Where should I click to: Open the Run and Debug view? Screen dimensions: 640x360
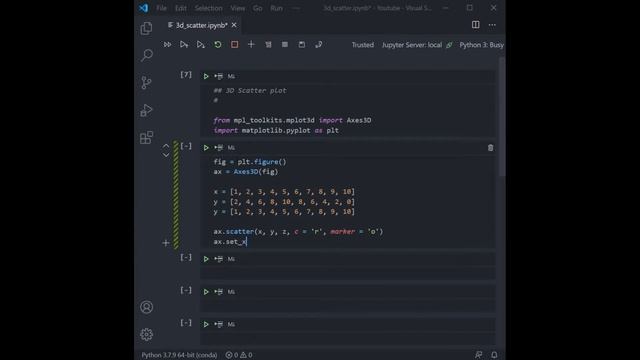pos(147,110)
